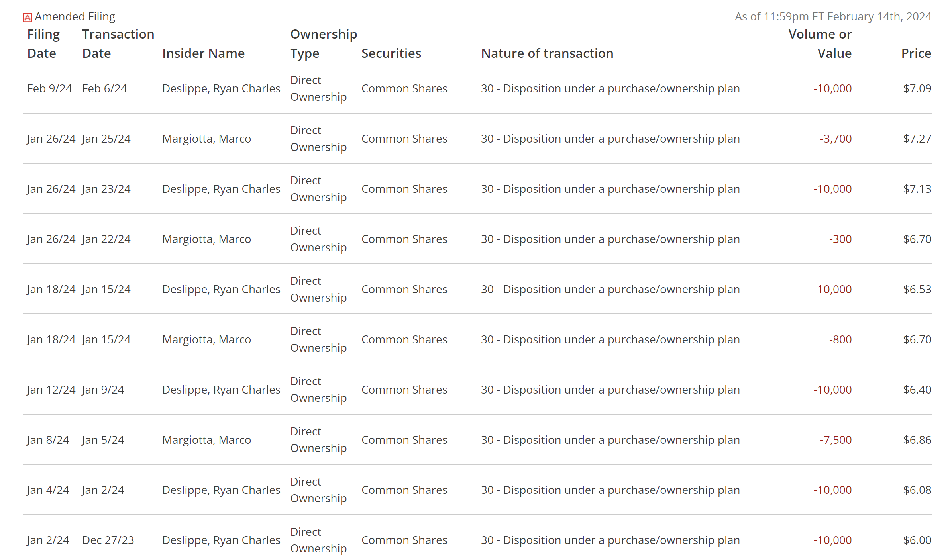Click the Price column header
Viewport: 952px width, 560px height.
point(916,53)
